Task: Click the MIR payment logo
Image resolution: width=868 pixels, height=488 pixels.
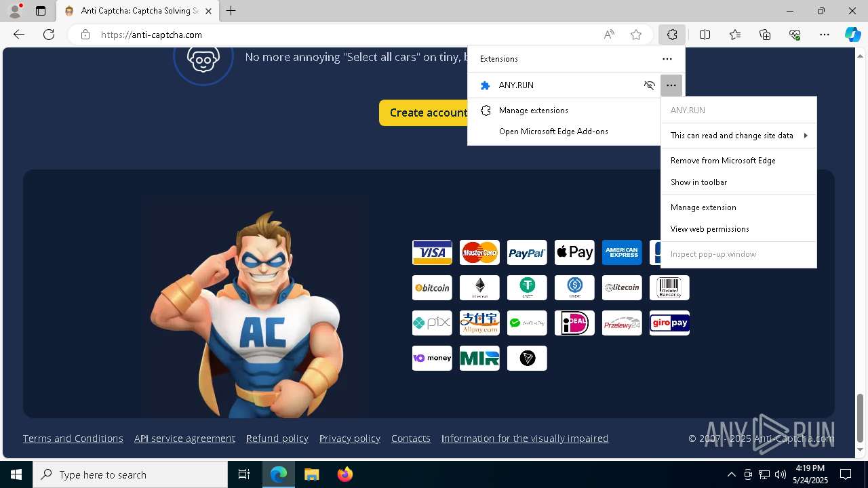Action: 479,358
